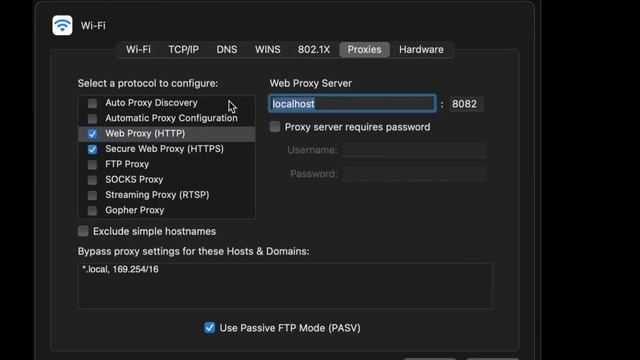Screen dimensions: 640x360
Task: Open the 802.1X tab
Action: [313, 49]
